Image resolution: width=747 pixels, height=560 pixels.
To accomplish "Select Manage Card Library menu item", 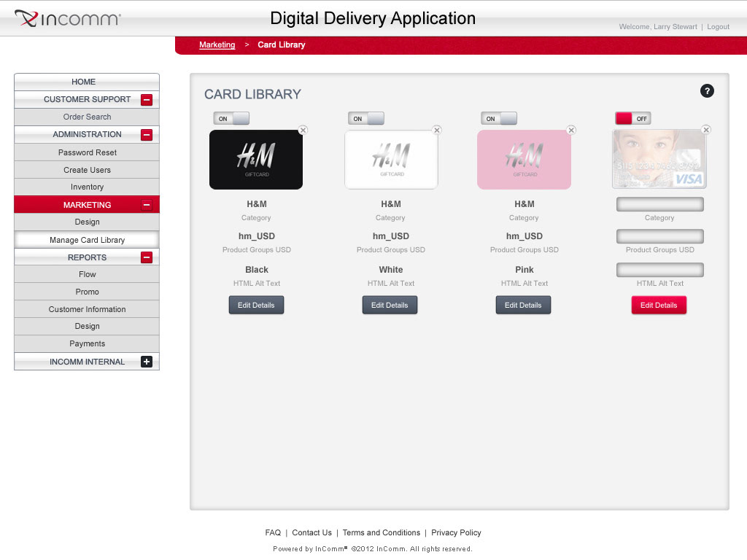I will pos(87,240).
